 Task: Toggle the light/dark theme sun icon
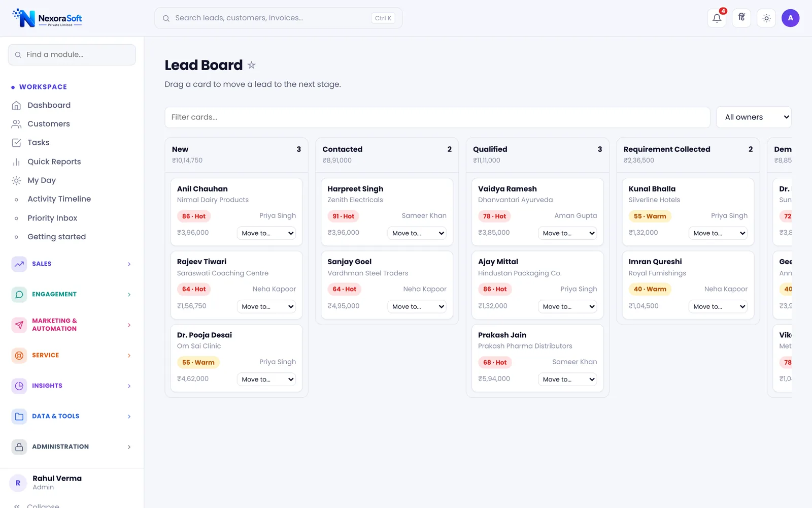tap(766, 18)
